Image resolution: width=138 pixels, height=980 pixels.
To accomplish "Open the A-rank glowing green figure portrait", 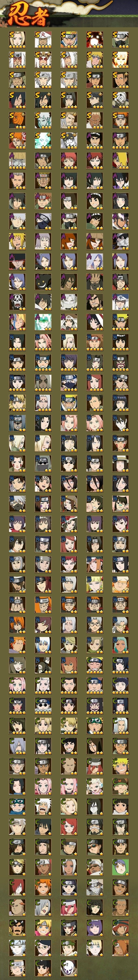I will 43,322.
